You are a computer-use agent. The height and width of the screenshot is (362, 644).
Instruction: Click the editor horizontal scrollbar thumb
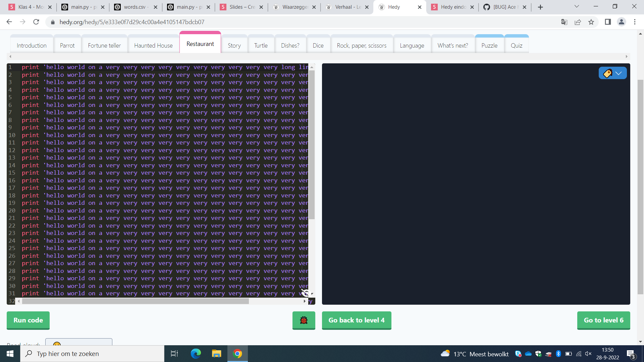(x=135, y=301)
